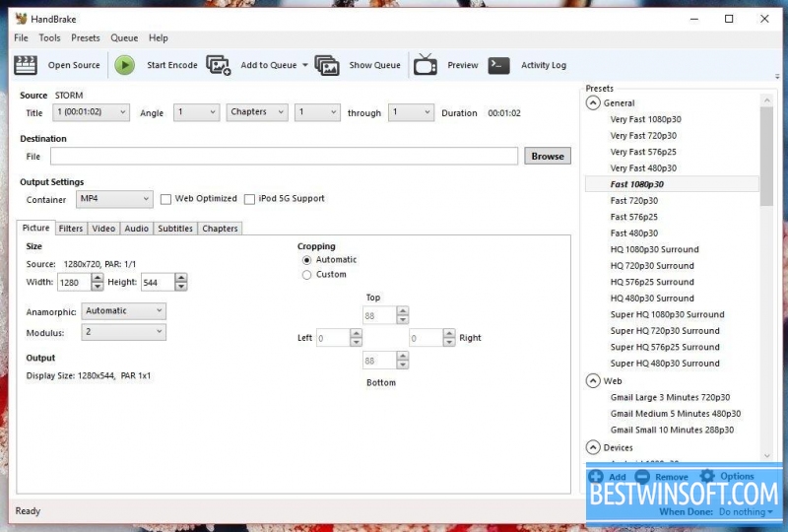Select the Custom cropping radio button
Image resolution: width=788 pixels, height=532 pixels.
[306, 275]
